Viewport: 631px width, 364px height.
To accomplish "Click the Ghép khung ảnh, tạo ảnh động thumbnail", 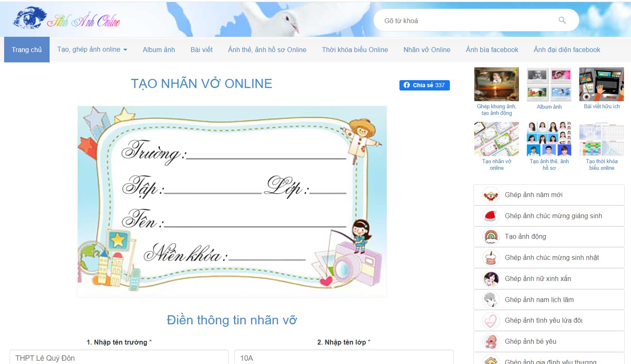I will (496, 84).
